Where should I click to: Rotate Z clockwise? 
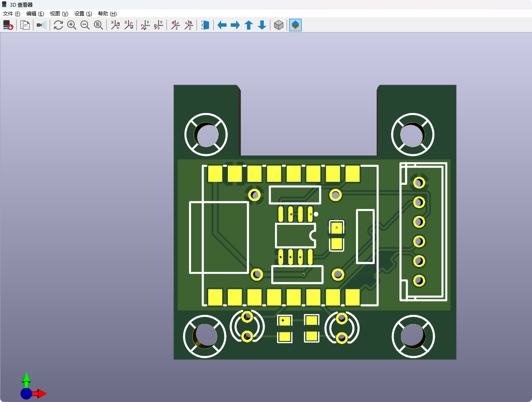tap(175, 25)
